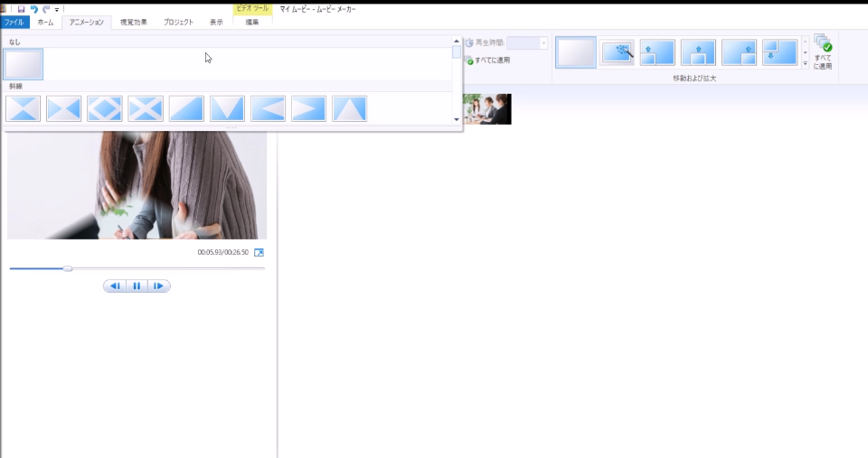Go up a row in pan/zoom gallery
This screenshot has height=458, width=868.
tap(805, 42)
